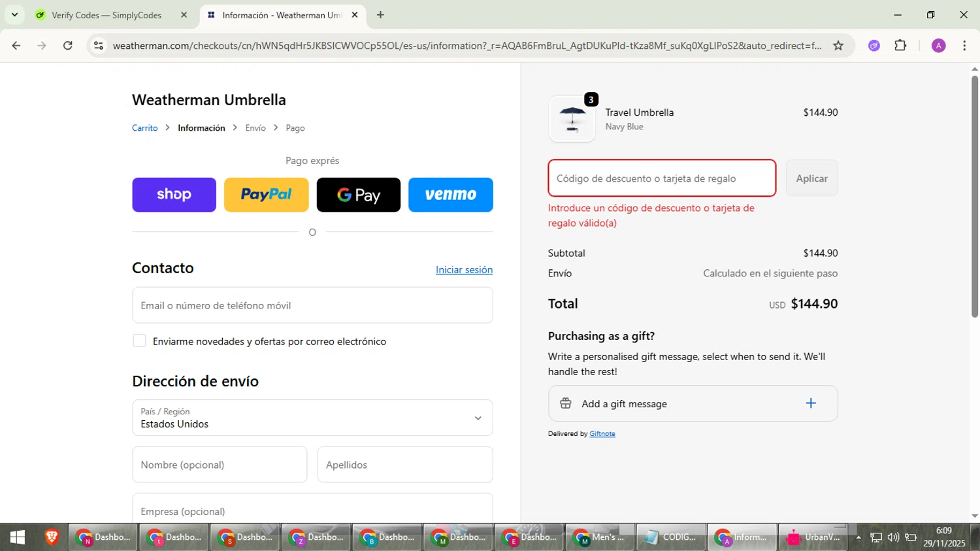Close the Información Weatherman tab

point(355,14)
